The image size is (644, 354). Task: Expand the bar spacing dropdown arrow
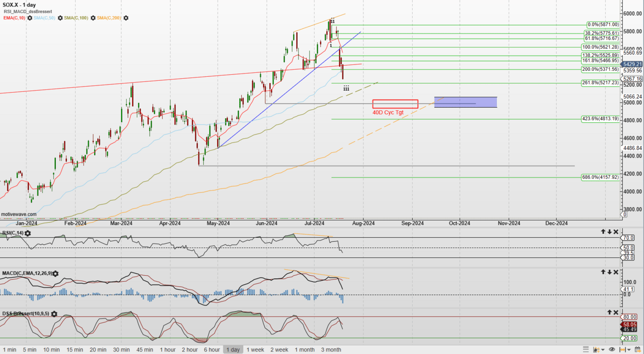629,350
